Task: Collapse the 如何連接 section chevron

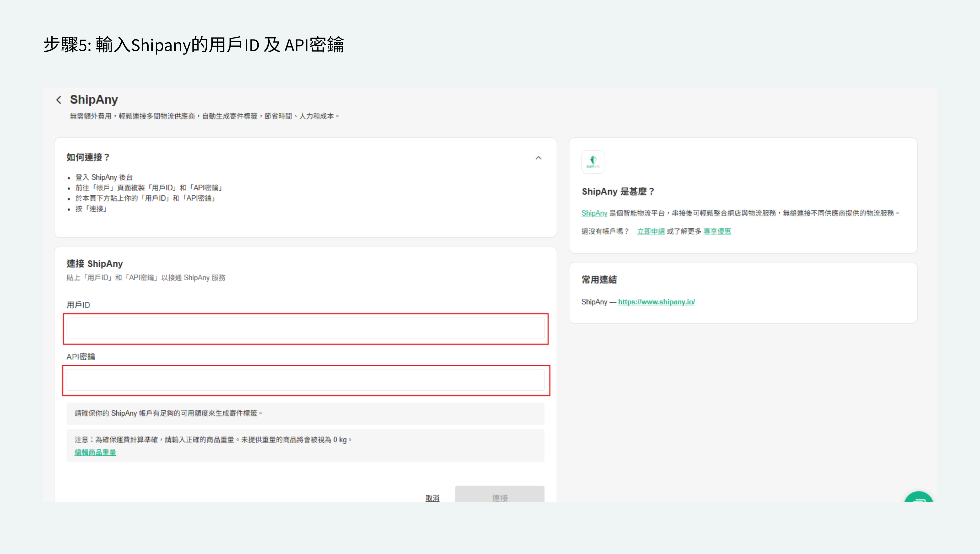Action: click(x=538, y=158)
